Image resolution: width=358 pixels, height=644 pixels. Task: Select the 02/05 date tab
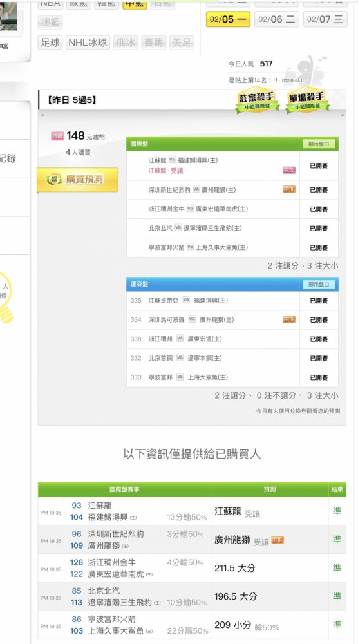click(x=229, y=19)
